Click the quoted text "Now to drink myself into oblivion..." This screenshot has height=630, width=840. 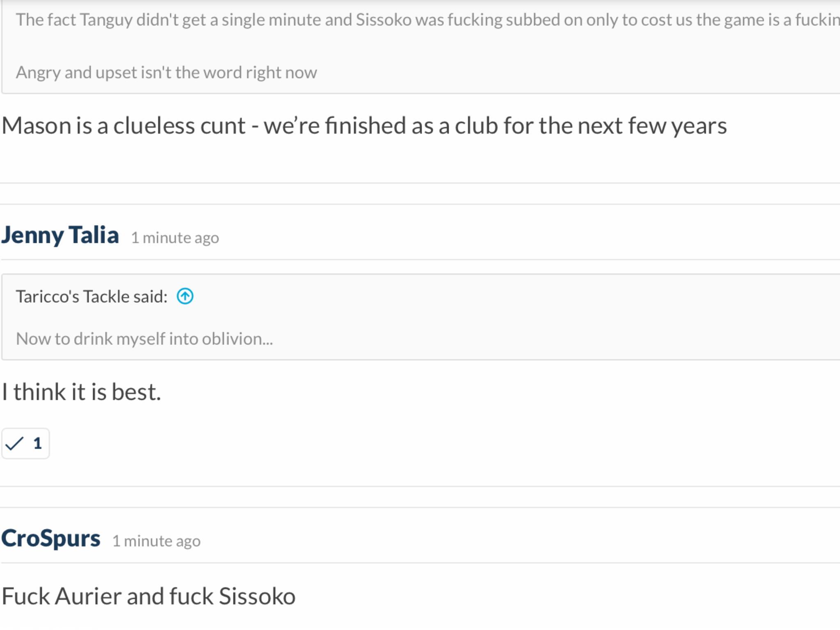click(144, 339)
